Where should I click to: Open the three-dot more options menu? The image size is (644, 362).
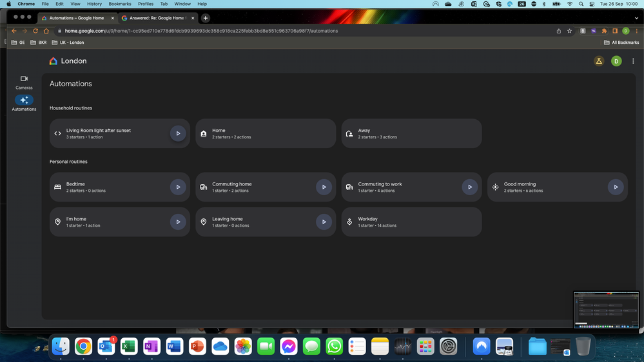(x=633, y=61)
